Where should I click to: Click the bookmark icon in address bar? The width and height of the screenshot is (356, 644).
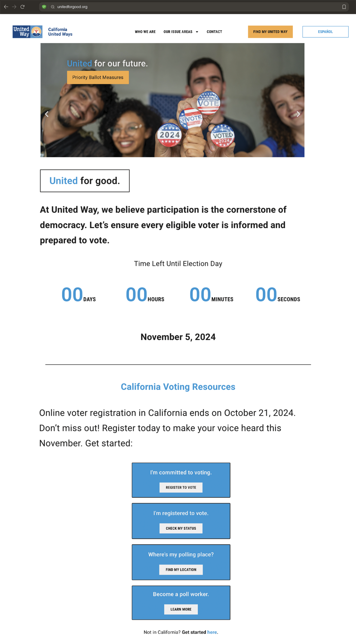tap(344, 7)
